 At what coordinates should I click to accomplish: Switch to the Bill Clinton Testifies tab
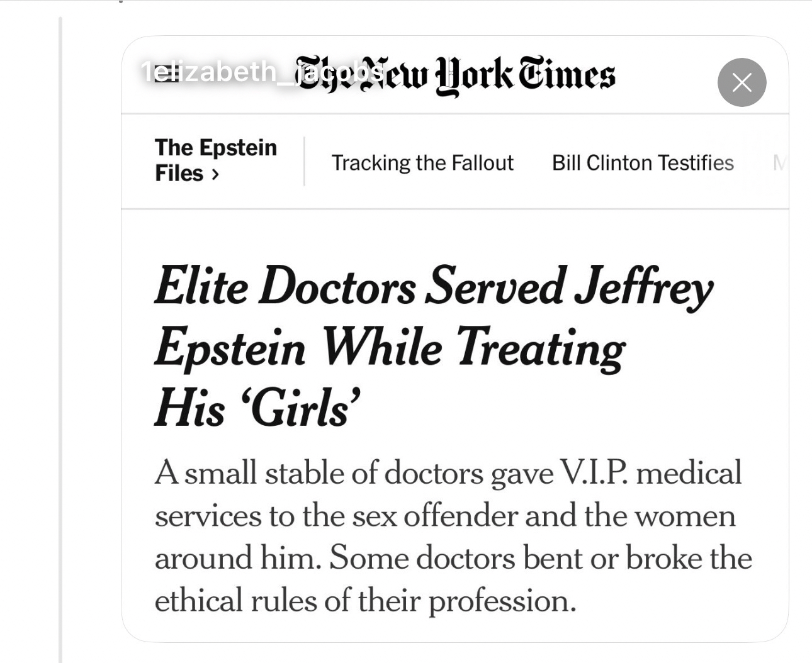643,163
